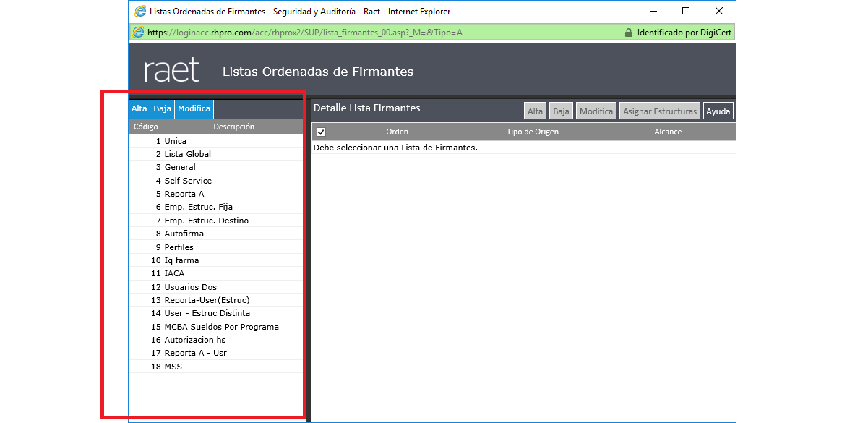Select the list row 'Usuarios Dos'

point(216,287)
